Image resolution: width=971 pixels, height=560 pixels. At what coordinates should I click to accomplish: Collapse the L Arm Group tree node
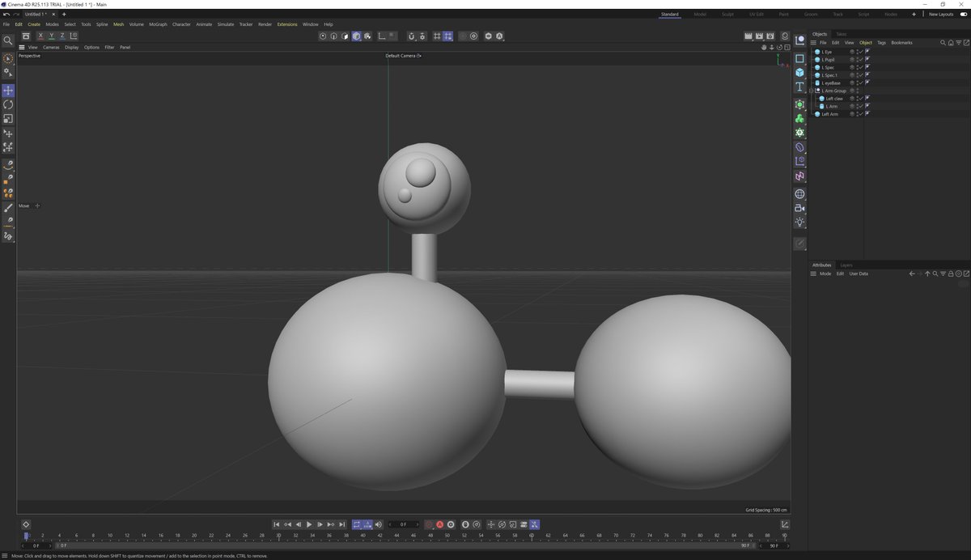tap(812, 91)
